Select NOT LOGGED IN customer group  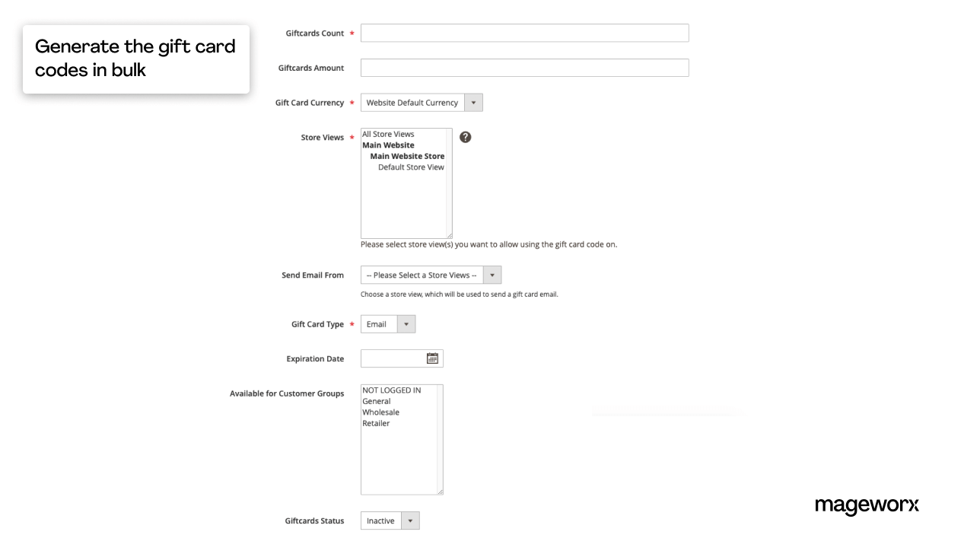point(392,390)
